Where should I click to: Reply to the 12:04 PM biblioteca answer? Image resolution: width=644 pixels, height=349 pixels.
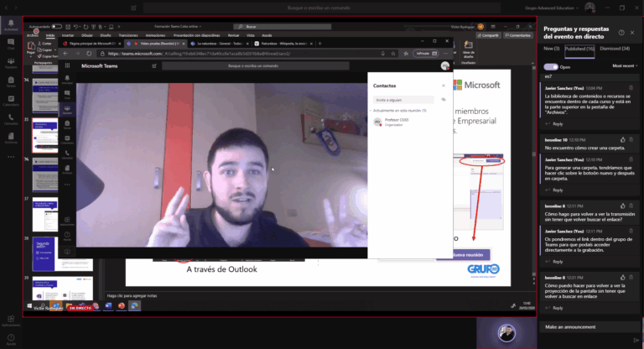tap(554, 123)
